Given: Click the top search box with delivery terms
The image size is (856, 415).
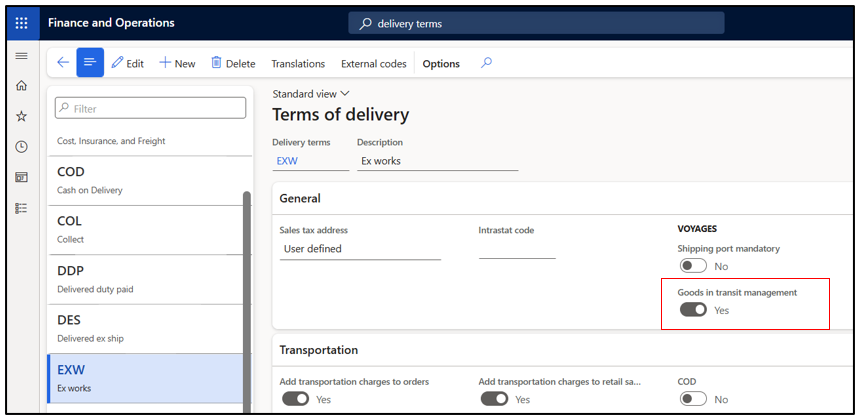Looking at the screenshot, I should (537, 23).
